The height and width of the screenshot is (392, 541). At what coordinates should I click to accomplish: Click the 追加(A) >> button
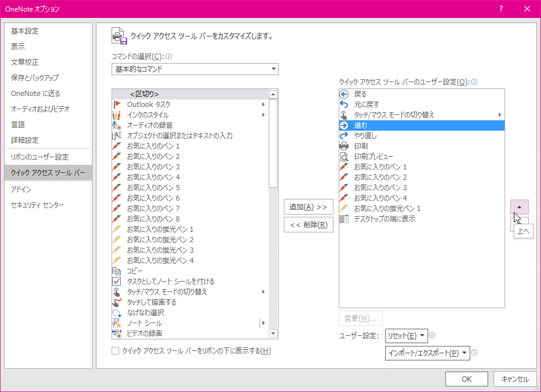309,207
